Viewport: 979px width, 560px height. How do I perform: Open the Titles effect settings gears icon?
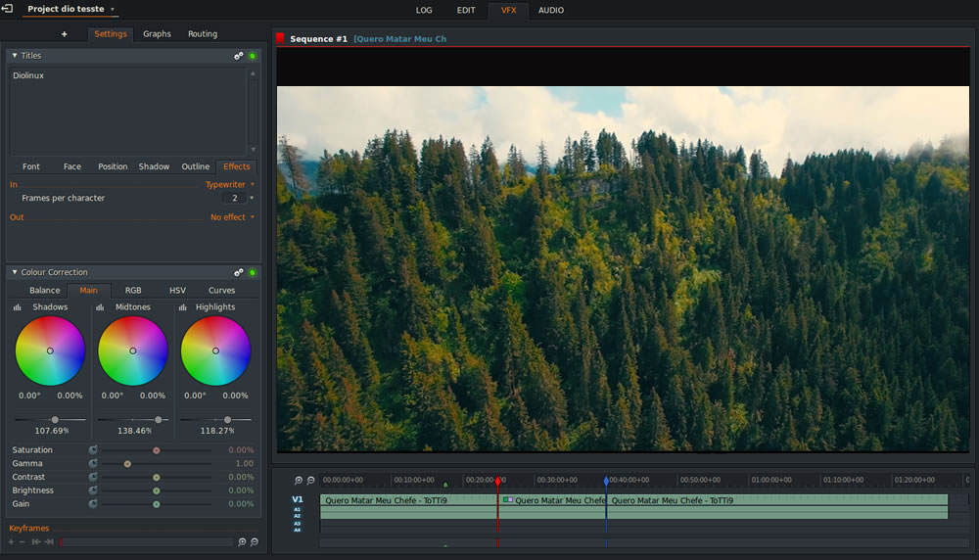(x=239, y=56)
